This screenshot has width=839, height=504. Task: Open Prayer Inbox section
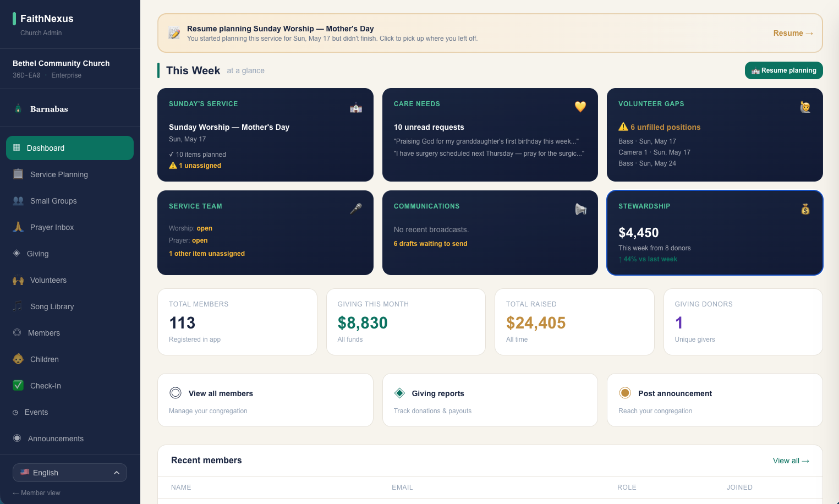70,227
